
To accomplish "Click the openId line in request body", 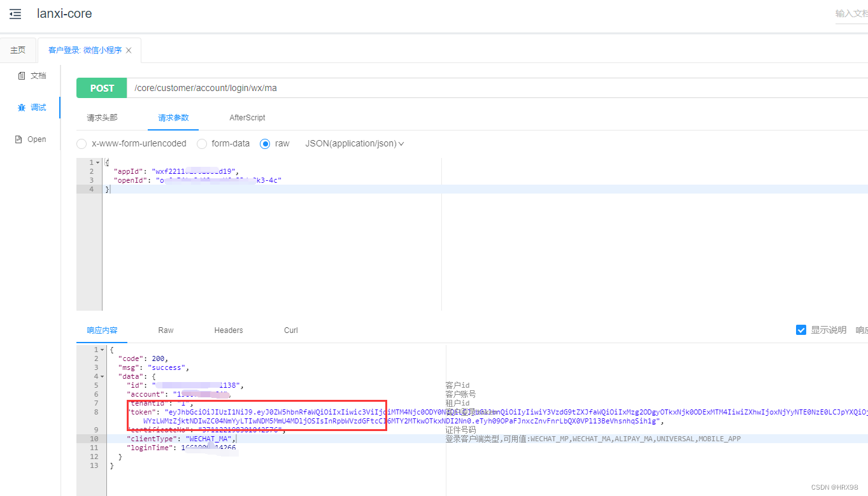I will (x=197, y=180).
